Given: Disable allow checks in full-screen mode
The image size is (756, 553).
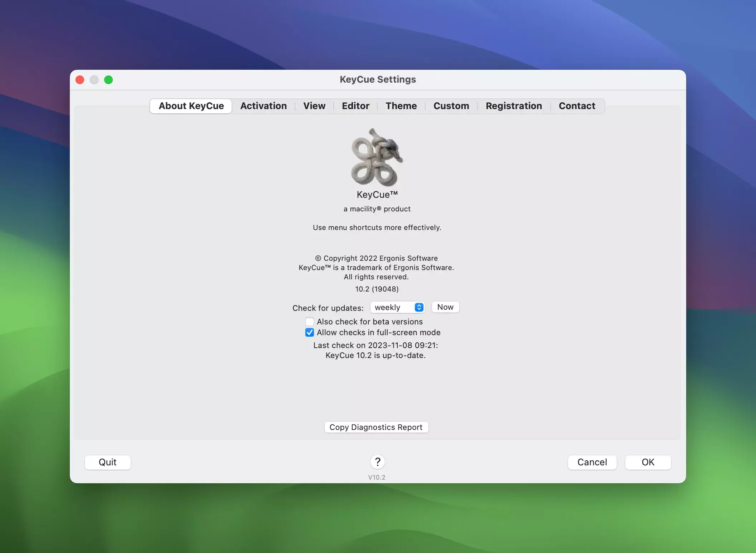Looking at the screenshot, I should [310, 332].
